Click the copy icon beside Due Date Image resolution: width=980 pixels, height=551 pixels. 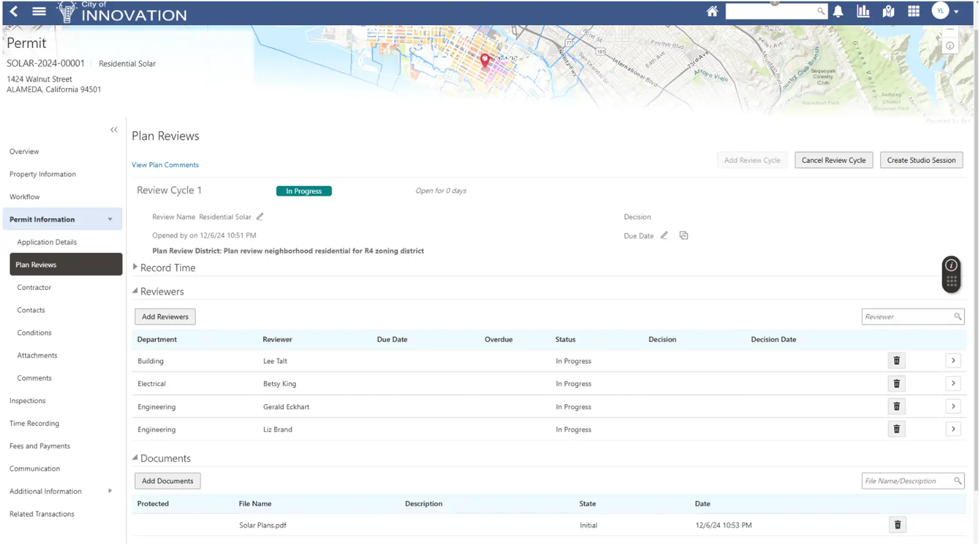pos(684,236)
